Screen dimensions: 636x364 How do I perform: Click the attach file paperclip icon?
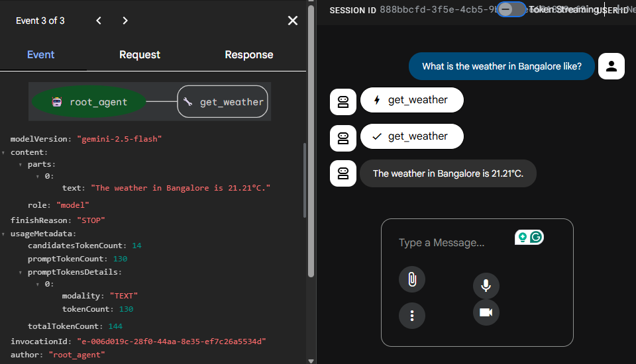point(411,279)
